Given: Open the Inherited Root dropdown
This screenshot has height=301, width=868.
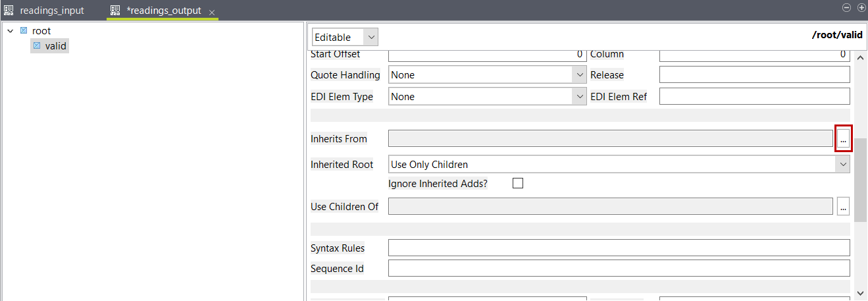Looking at the screenshot, I should pyautogui.click(x=843, y=165).
